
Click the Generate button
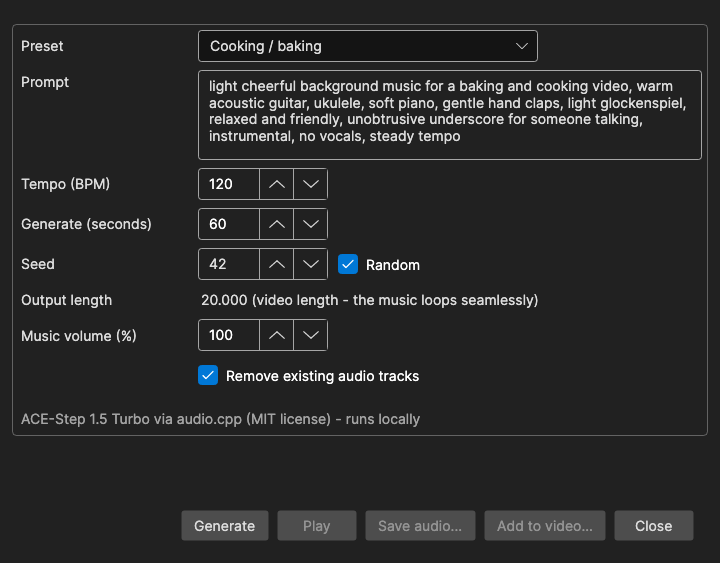225,526
